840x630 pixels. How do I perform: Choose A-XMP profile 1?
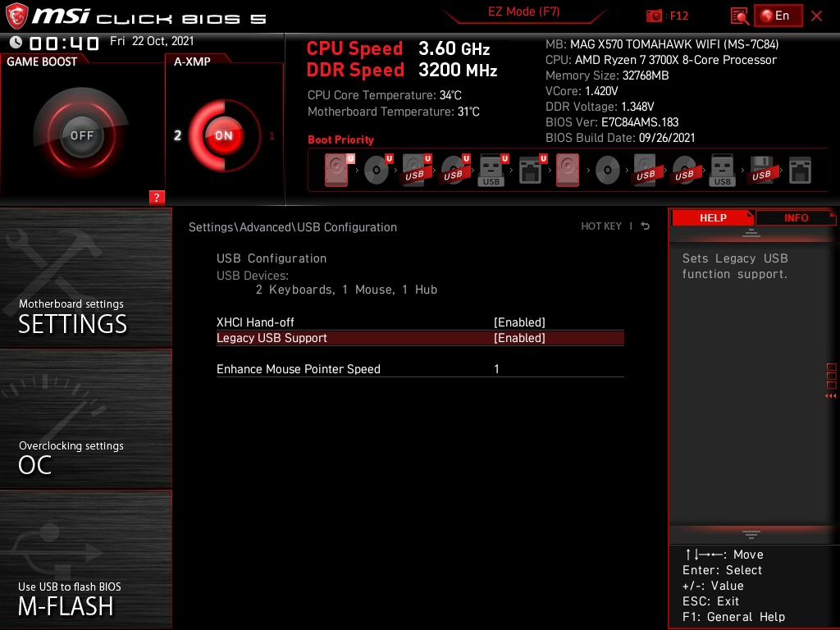point(272,136)
